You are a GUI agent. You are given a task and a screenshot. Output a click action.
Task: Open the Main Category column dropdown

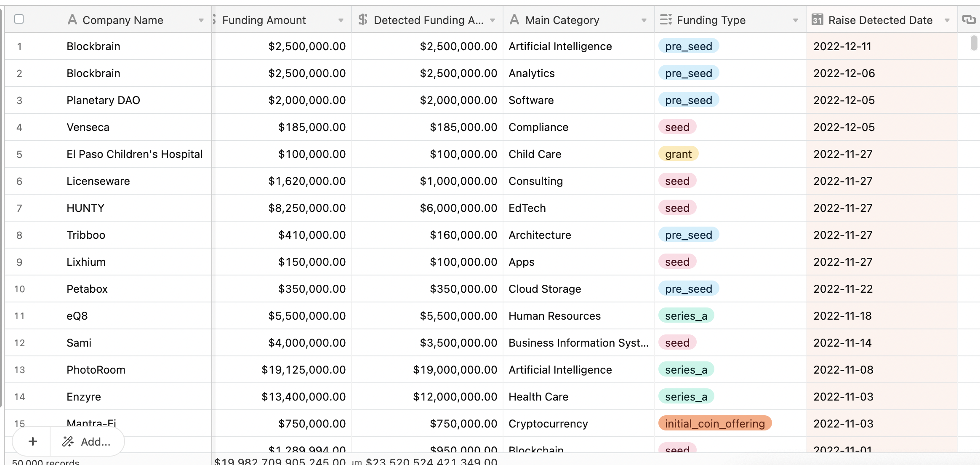click(644, 20)
